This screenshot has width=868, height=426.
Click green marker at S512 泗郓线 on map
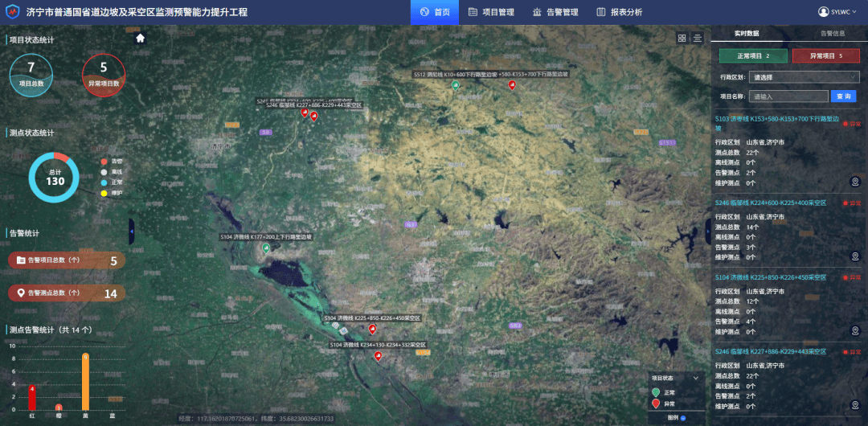(457, 84)
